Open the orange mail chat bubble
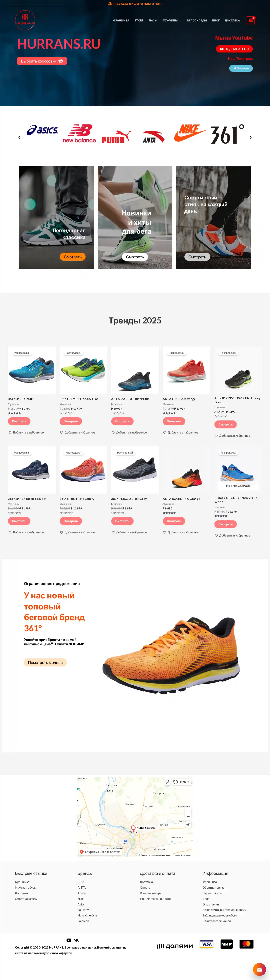 tap(259, 969)
